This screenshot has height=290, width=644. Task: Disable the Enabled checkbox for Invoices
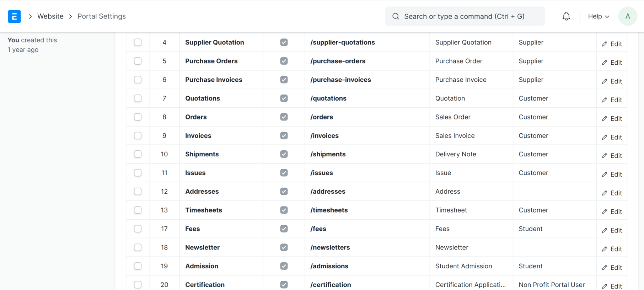[284, 136]
